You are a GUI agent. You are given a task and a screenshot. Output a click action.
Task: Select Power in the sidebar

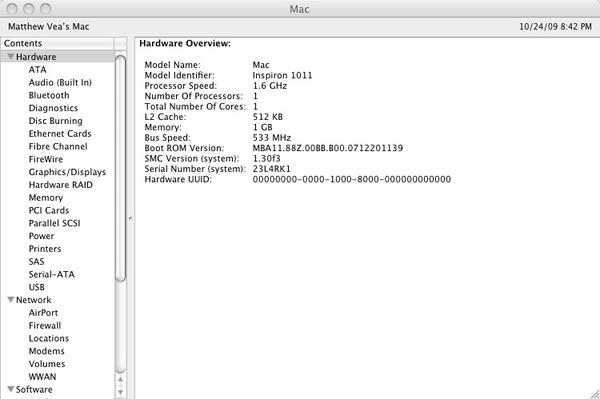(x=41, y=236)
